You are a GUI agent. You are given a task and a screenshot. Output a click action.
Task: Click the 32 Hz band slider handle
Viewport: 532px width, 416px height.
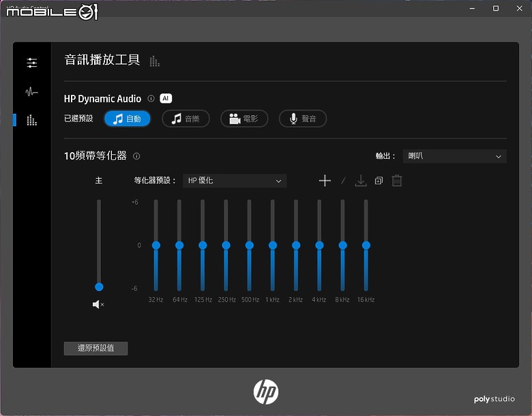click(156, 246)
